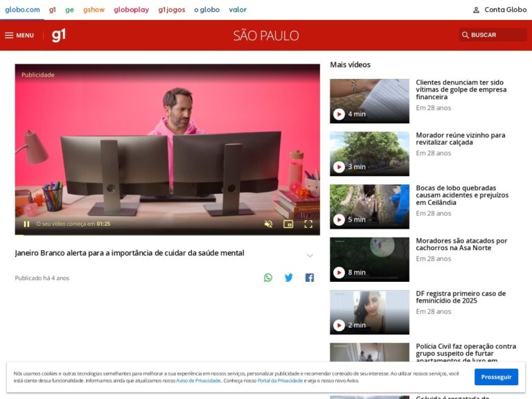Open 'Polícia Civil faz operação' headline
The image size is (532, 399).
(465, 352)
